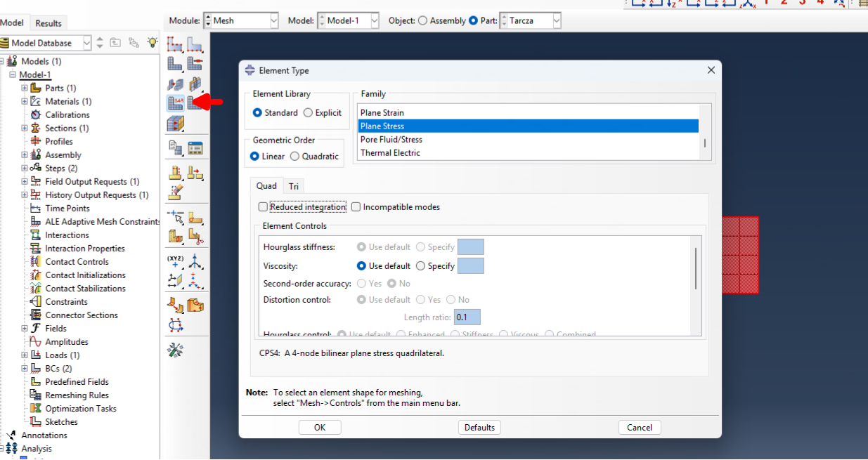Expand the Materials (1) tree node
The image size is (868, 460).
(25, 102)
